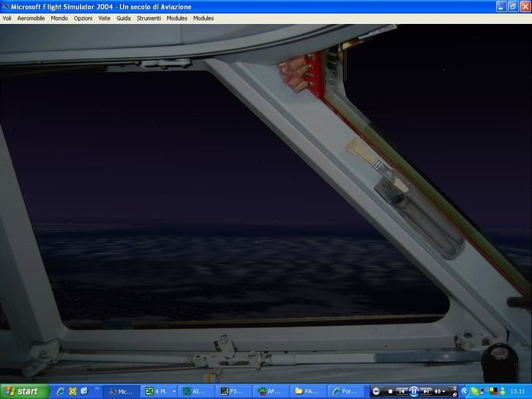
Task: Launch Internet Explorer from Quick Launch
Action: pos(61,392)
